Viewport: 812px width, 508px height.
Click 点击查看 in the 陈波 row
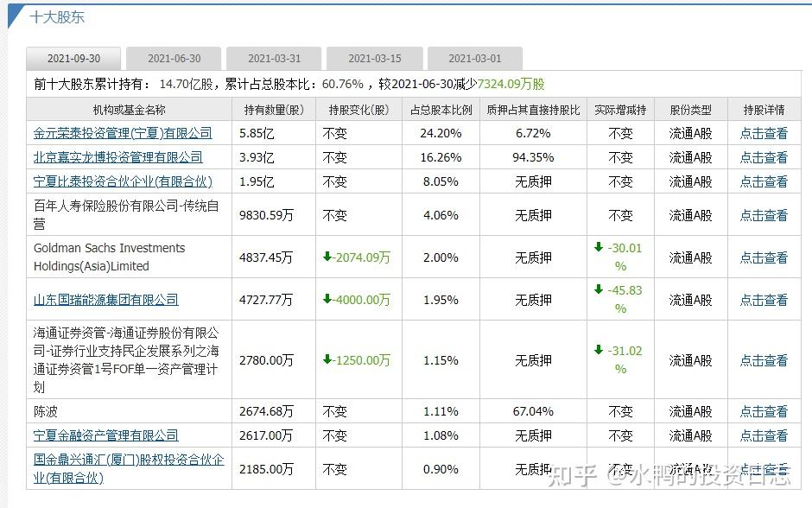[x=764, y=411]
